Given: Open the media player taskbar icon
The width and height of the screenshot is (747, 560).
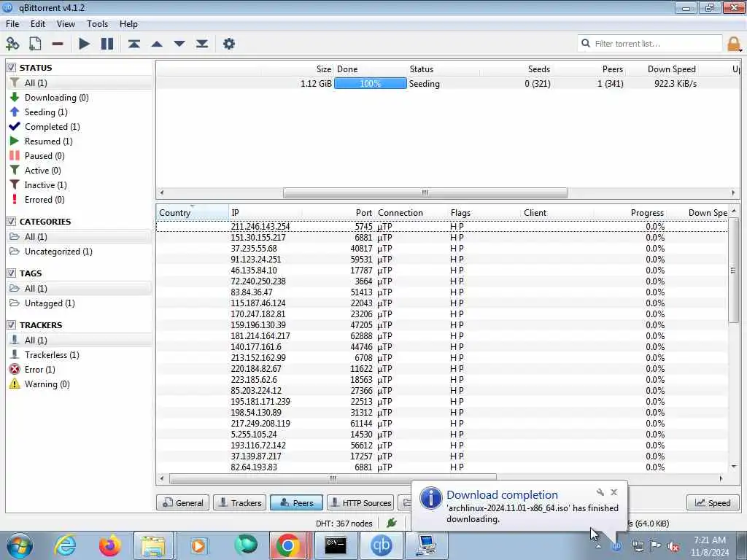Looking at the screenshot, I should pos(198,545).
